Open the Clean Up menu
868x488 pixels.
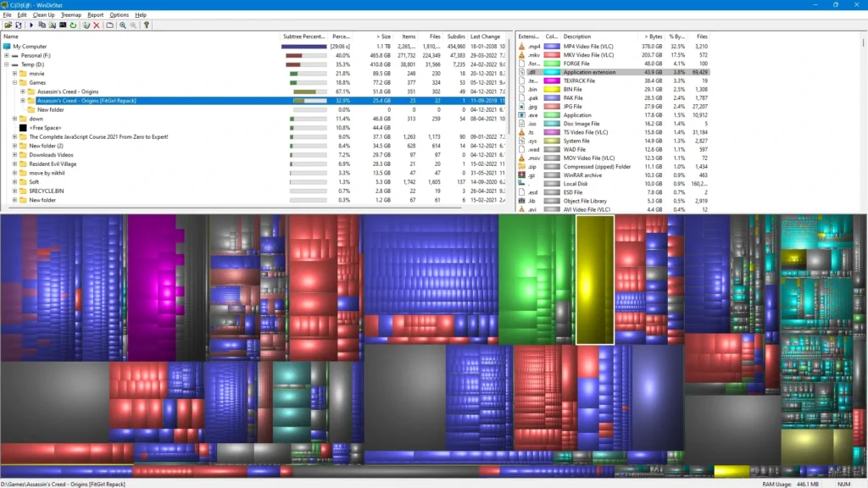click(x=43, y=14)
